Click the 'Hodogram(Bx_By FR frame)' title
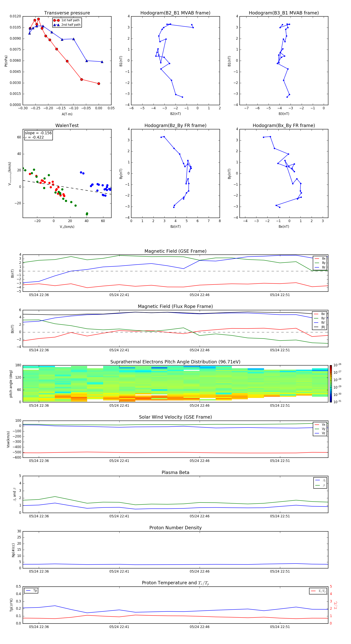Viewport: 351px width, 644px height. [x=284, y=125]
